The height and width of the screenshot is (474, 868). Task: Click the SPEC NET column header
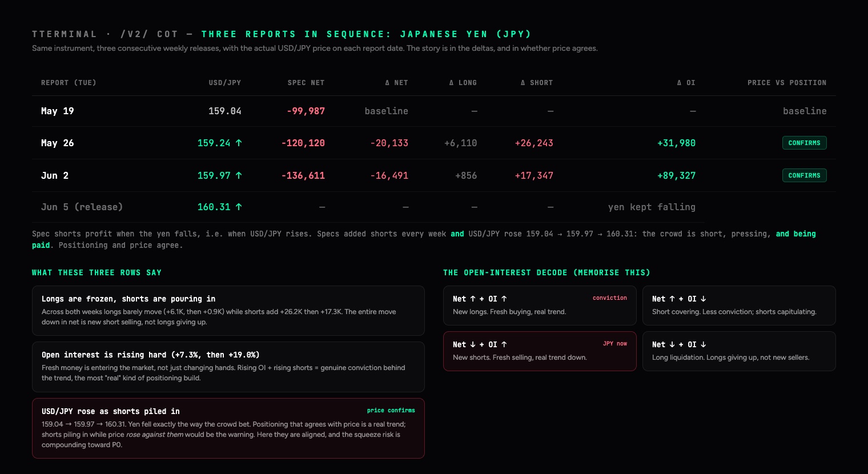[x=306, y=83]
